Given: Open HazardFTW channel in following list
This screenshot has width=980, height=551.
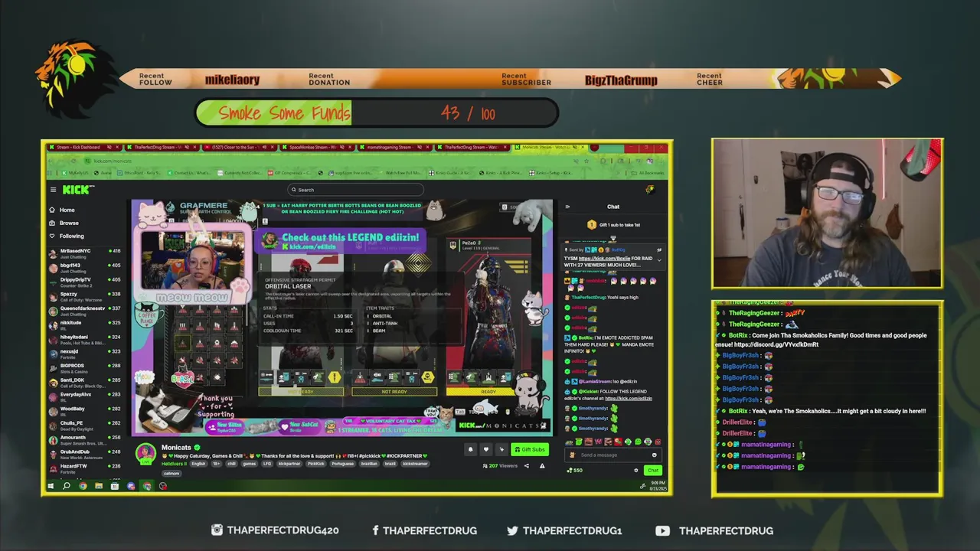Looking at the screenshot, I should [x=84, y=468].
